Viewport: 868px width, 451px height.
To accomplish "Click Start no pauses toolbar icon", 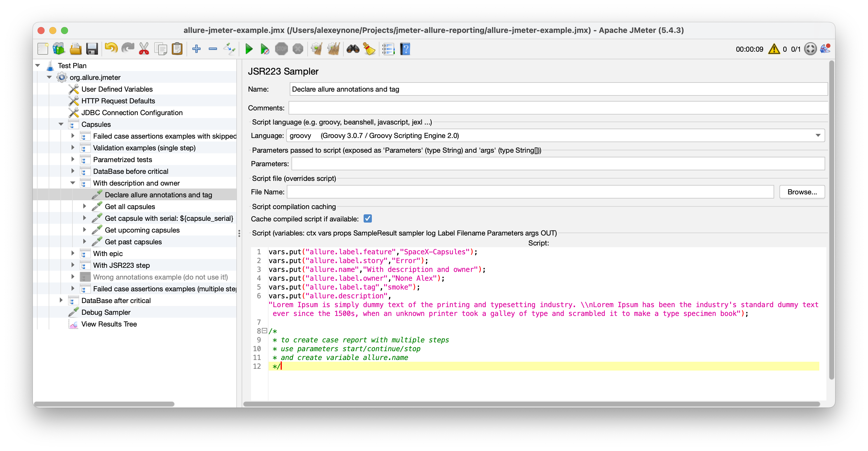I will click(x=265, y=49).
